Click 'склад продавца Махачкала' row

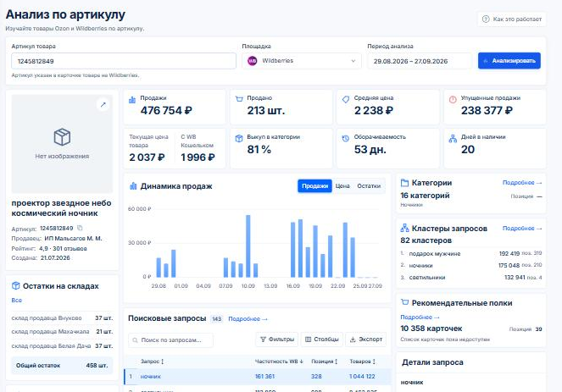tap(62, 332)
